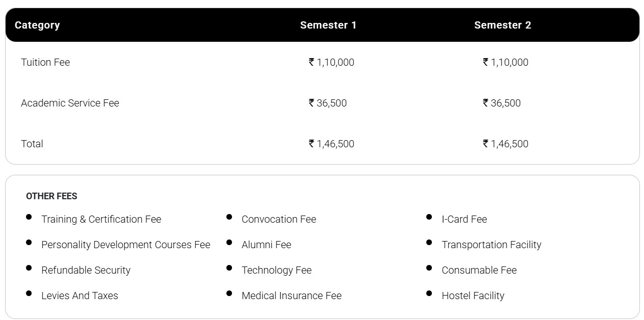Select the Alumni Fee item
The width and height of the screenshot is (644, 320).
(x=266, y=245)
